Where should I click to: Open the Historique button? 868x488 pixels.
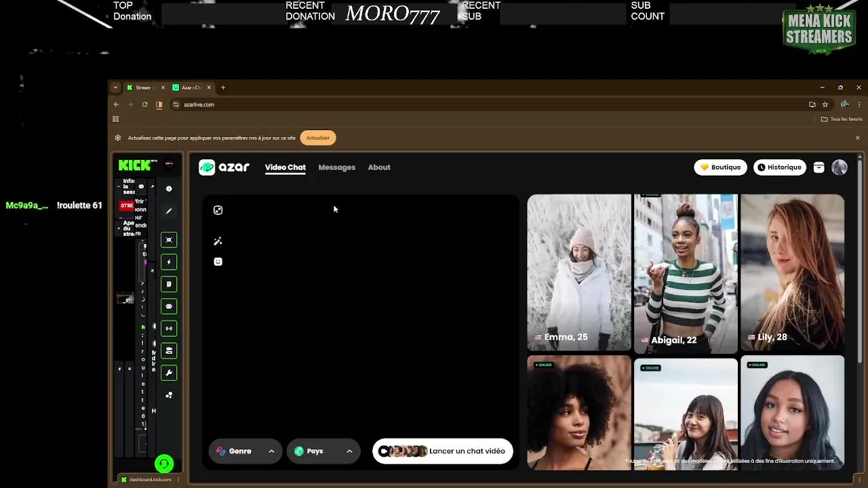tap(780, 167)
